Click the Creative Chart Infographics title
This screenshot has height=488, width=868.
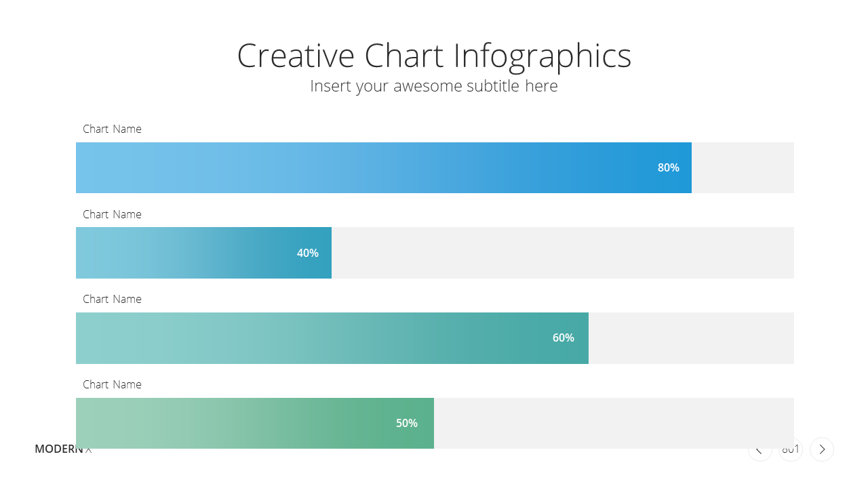(x=434, y=56)
